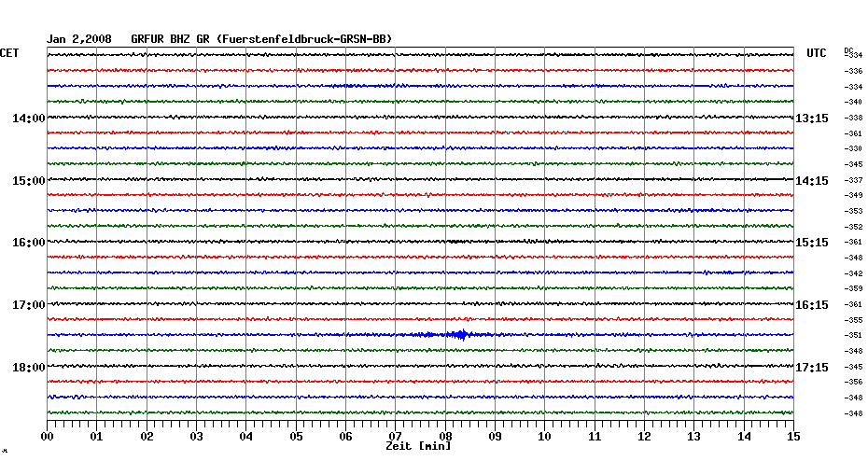Click minute tick label 13
This screenshot has width=868, height=461.
693,436
